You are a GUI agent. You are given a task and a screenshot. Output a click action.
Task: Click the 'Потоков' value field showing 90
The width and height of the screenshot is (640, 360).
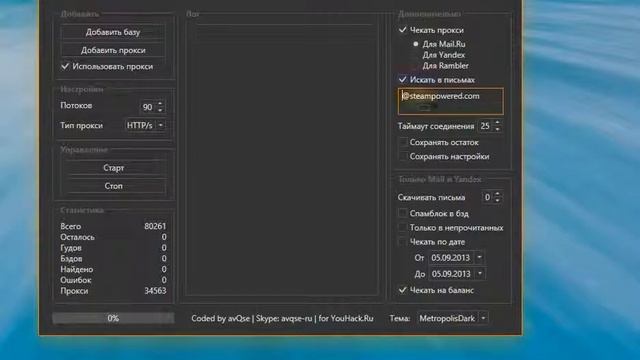point(147,107)
